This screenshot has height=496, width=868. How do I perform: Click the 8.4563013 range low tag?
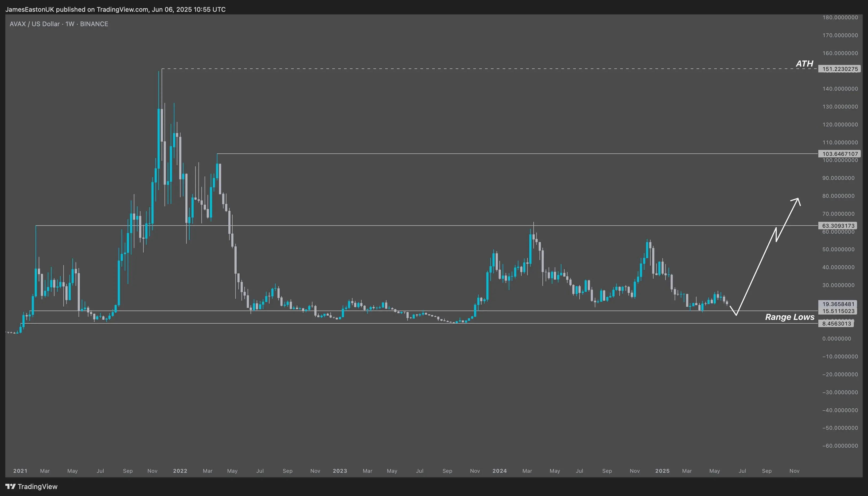coord(836,324)
